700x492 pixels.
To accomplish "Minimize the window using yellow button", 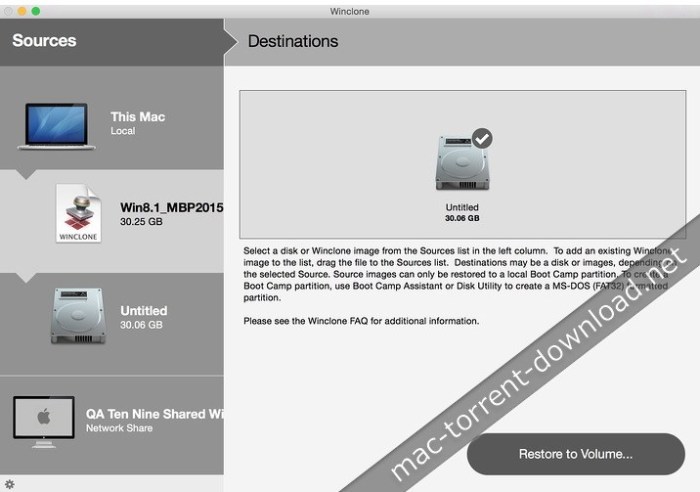I will [x=22, y=10].
